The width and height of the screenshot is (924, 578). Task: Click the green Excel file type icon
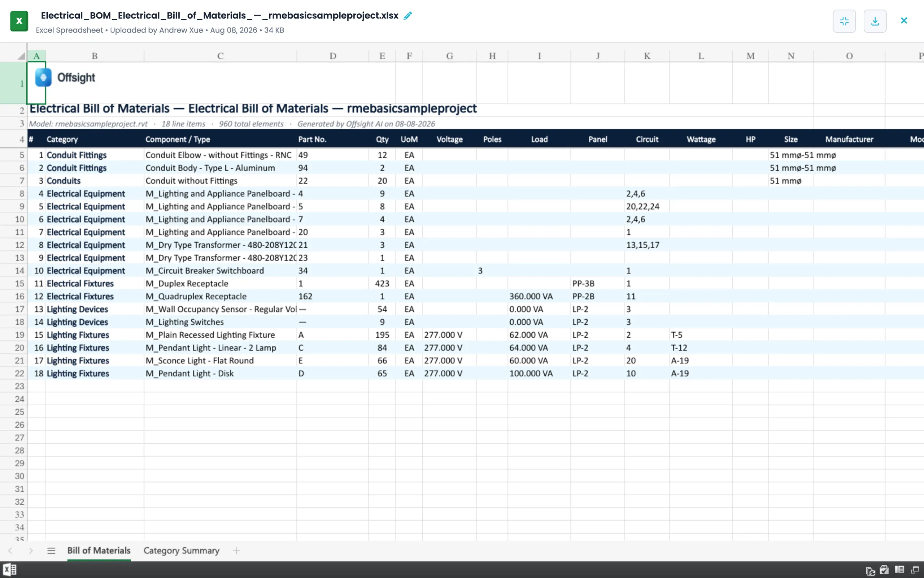coord(19,21)
